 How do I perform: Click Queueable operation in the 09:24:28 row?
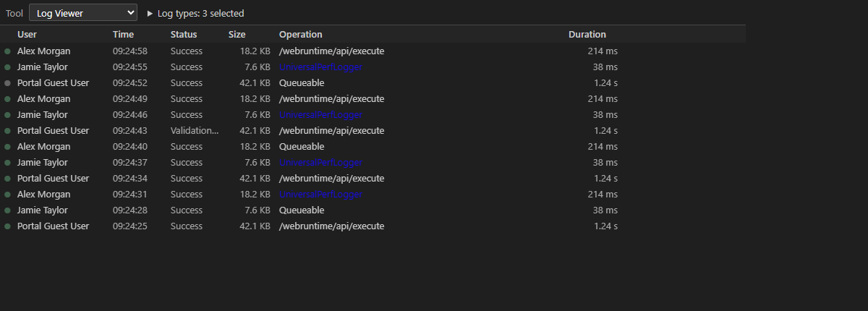(302, 210)
